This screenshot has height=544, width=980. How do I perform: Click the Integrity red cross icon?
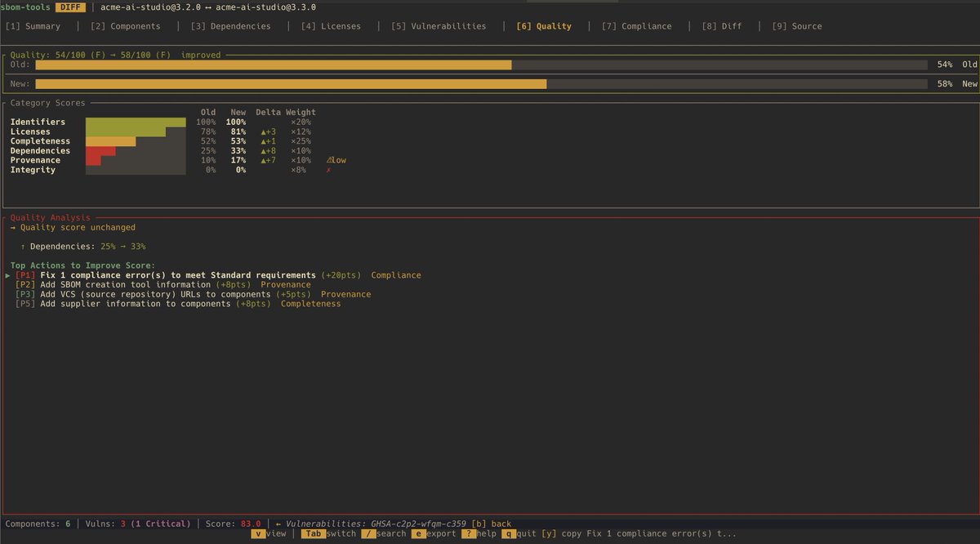click(328, 170)
